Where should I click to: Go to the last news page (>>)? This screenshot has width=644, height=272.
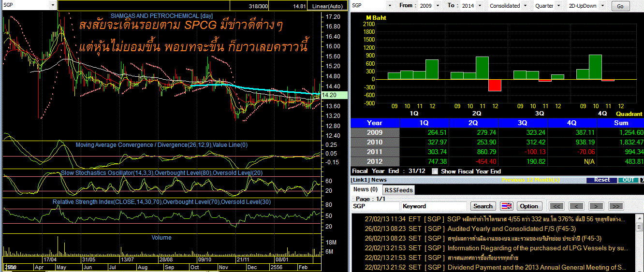click(x=615, y=206)
